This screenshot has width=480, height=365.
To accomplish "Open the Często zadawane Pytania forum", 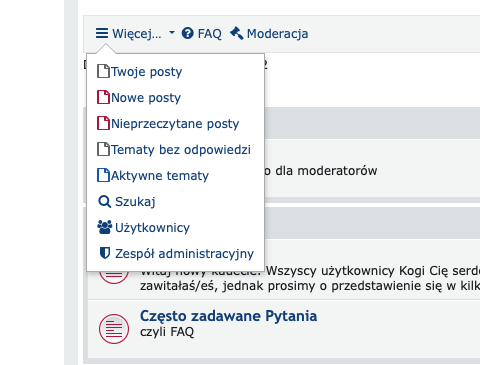I will point(228,316).
